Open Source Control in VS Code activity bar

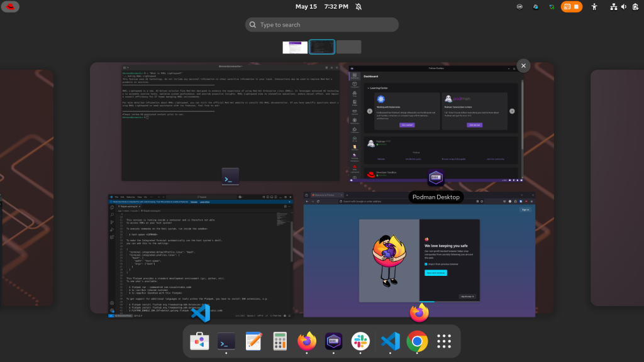(112, 222)
